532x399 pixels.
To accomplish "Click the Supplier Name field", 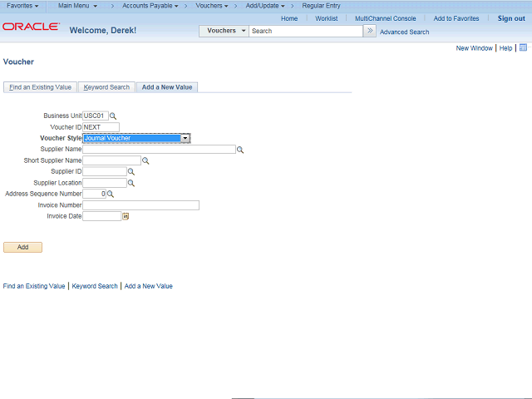I will (159, 150).
